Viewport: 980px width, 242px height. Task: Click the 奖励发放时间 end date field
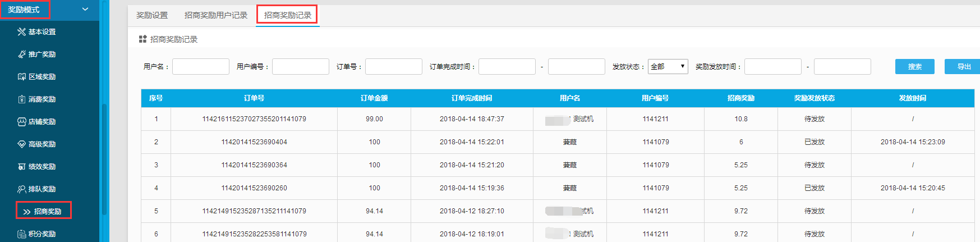click(843, 66)
